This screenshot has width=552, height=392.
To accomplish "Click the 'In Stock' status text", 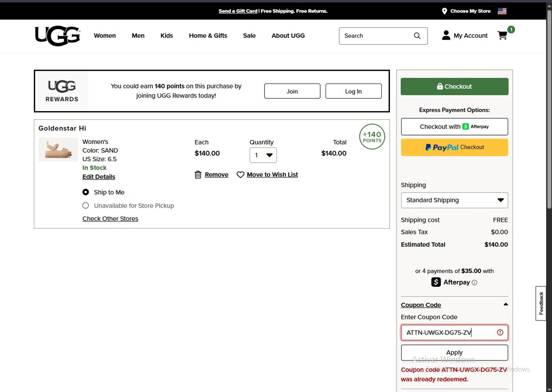I will pos(95,168).
